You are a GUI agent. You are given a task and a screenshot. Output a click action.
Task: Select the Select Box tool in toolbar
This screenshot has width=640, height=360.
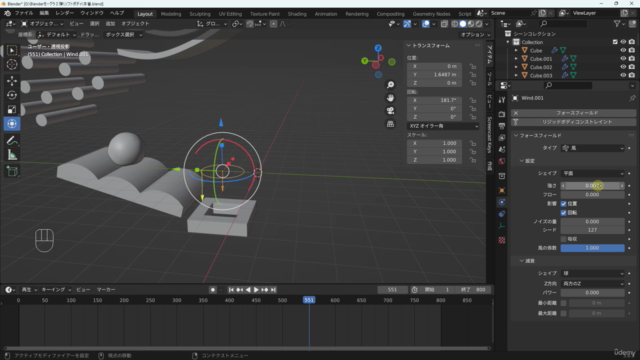coord(12,50)
